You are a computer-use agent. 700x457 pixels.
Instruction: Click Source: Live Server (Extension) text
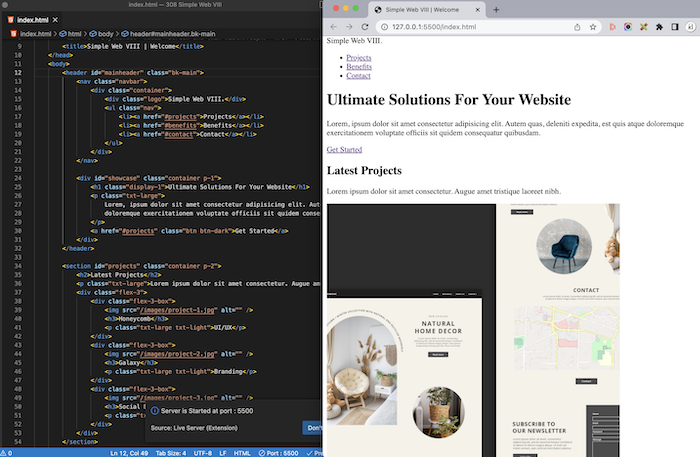(194, 428)
